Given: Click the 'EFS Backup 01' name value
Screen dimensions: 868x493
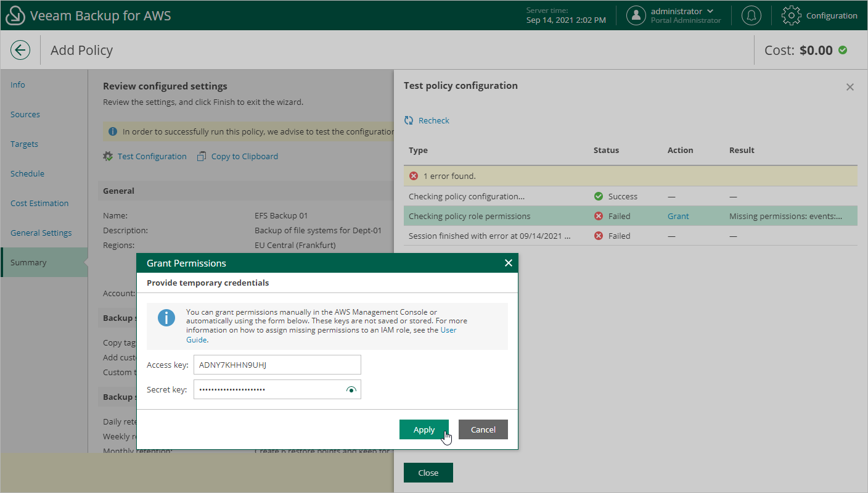Looking at the screenshot, I should (x=281, y=215).
